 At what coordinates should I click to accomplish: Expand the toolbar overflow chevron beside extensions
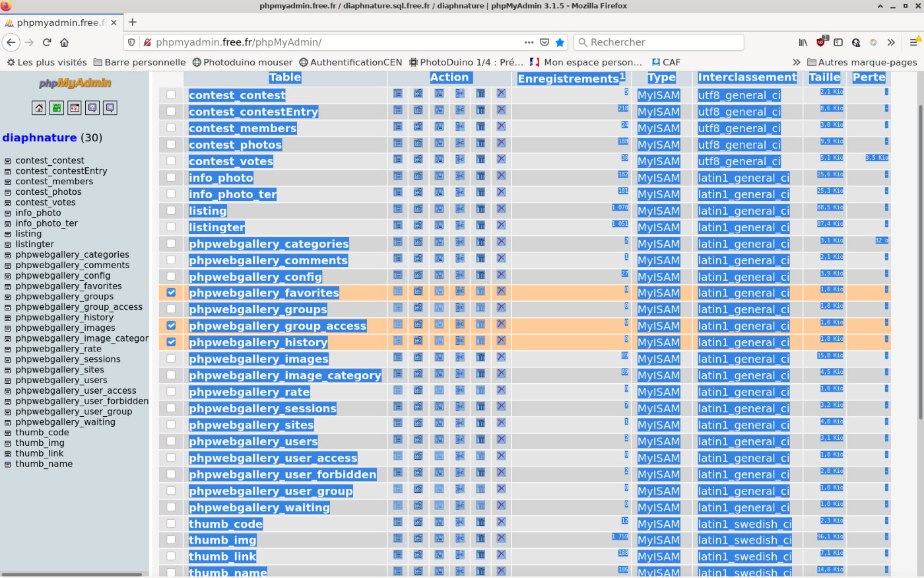[891, 42]
